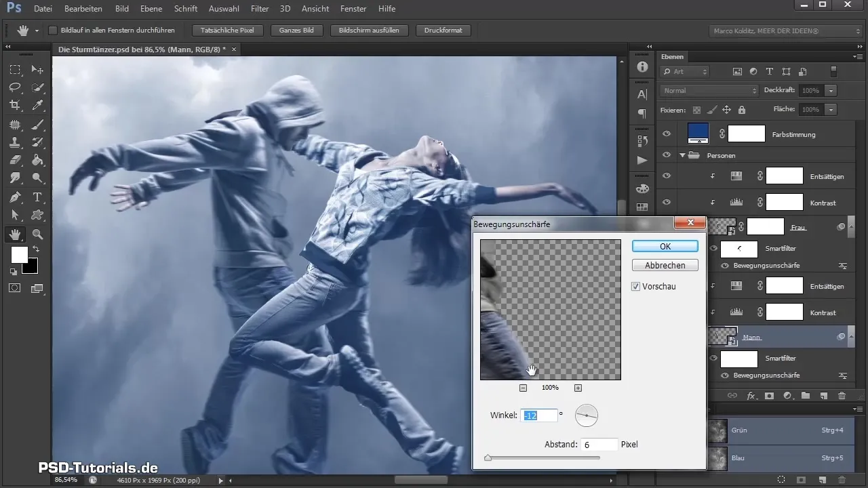
Task: Filter layers by type layers (T icon)
Action: (x=770, y=71)
